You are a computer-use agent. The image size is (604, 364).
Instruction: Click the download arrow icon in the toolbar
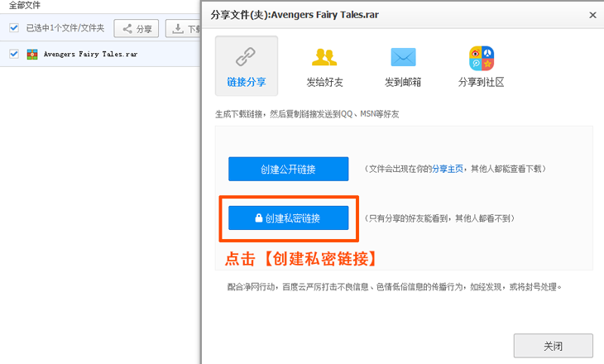click(x=178, y=29)
